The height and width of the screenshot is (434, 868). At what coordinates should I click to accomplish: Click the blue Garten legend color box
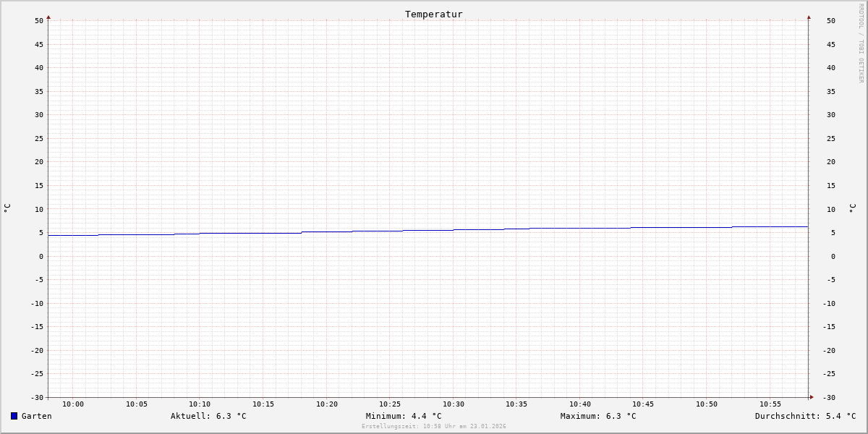(x=14, y=416)
